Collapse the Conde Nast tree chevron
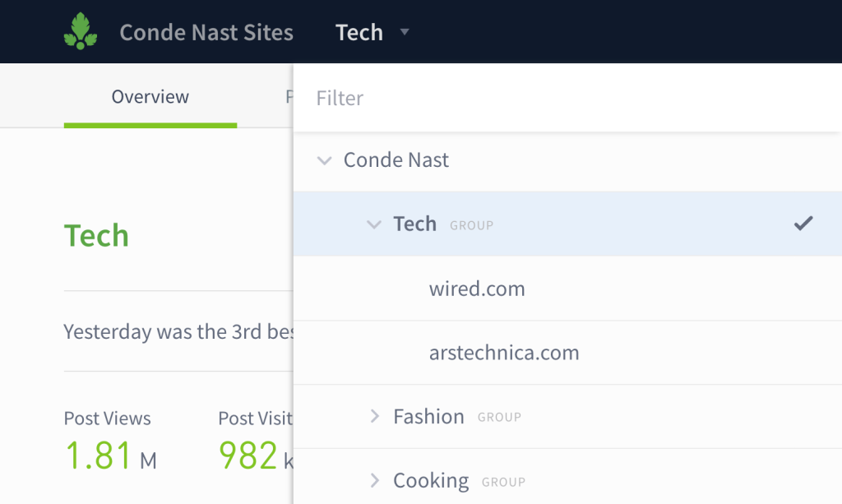 324,160
